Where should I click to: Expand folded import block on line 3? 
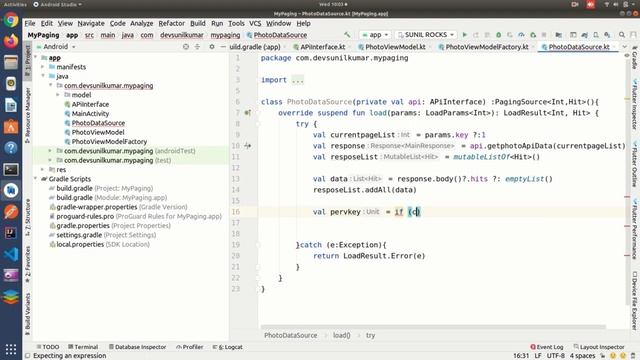click(298, 80)
